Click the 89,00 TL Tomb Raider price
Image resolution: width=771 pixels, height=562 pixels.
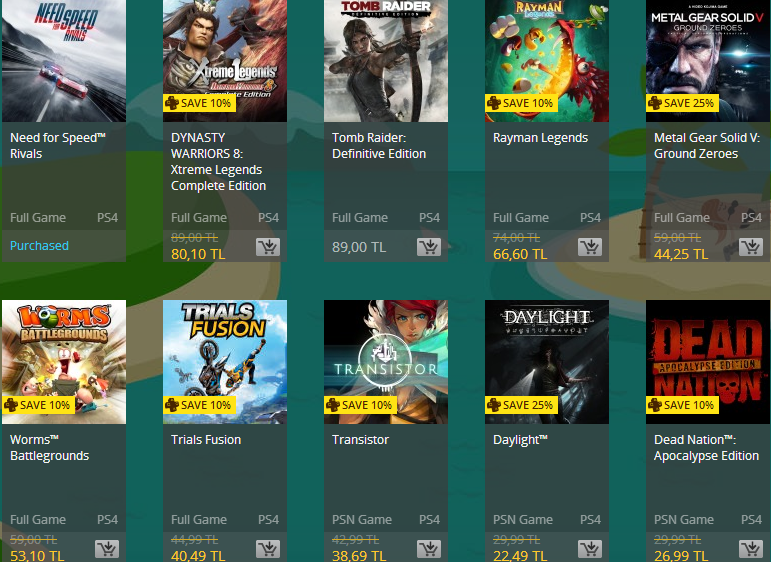359,247
